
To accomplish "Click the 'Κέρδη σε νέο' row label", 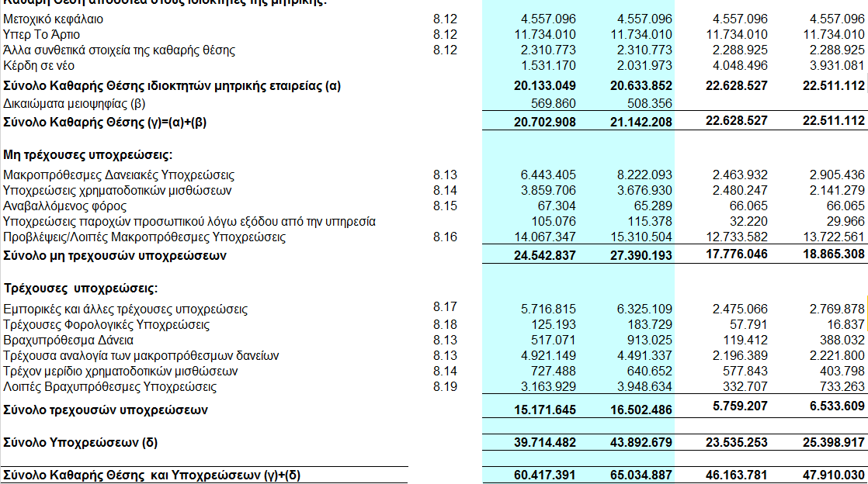I will [x=39, y=66].
